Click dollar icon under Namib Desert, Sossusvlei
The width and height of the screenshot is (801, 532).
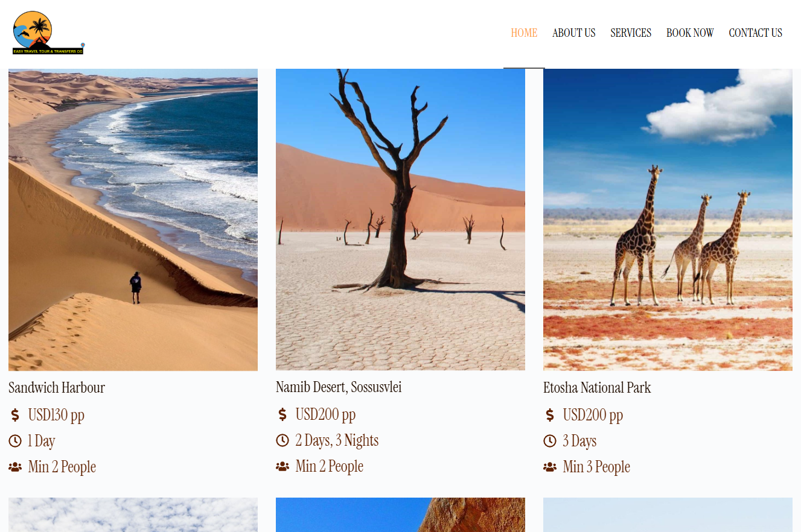point(282,414)
